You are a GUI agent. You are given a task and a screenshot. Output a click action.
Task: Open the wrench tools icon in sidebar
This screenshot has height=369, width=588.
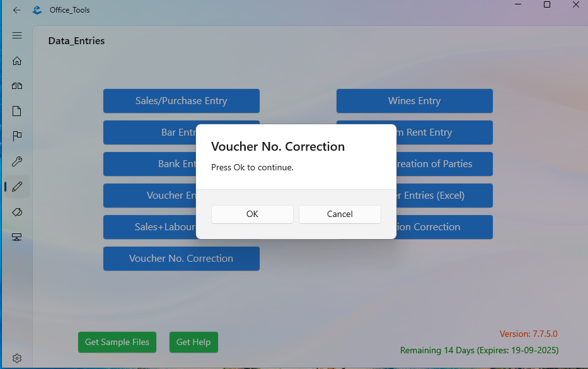pos(17,161)
